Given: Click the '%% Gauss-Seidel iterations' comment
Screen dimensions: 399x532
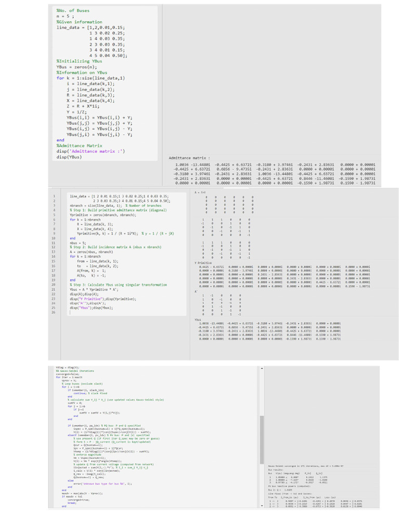Looking at the screenshot, I should [75, 371].
